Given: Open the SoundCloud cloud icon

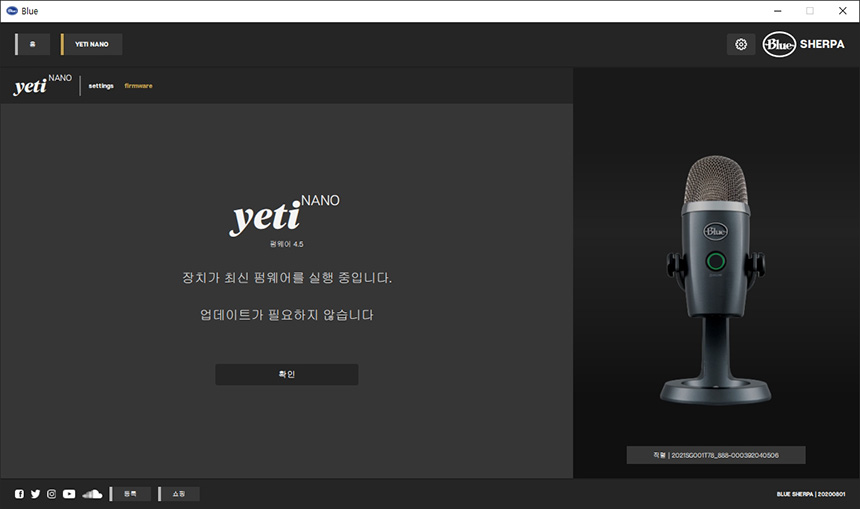Looking at the screenshot, I should click(x=92, y=494).
